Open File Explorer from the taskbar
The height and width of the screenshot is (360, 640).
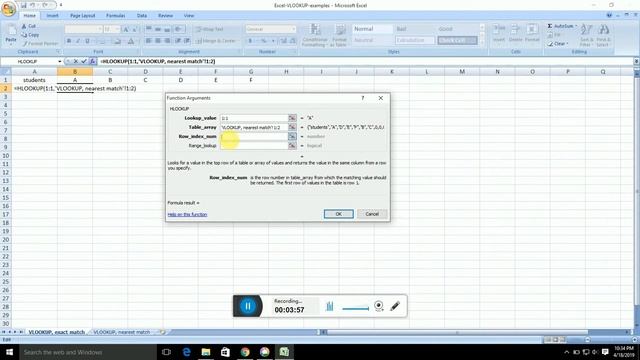coord(206,352)
